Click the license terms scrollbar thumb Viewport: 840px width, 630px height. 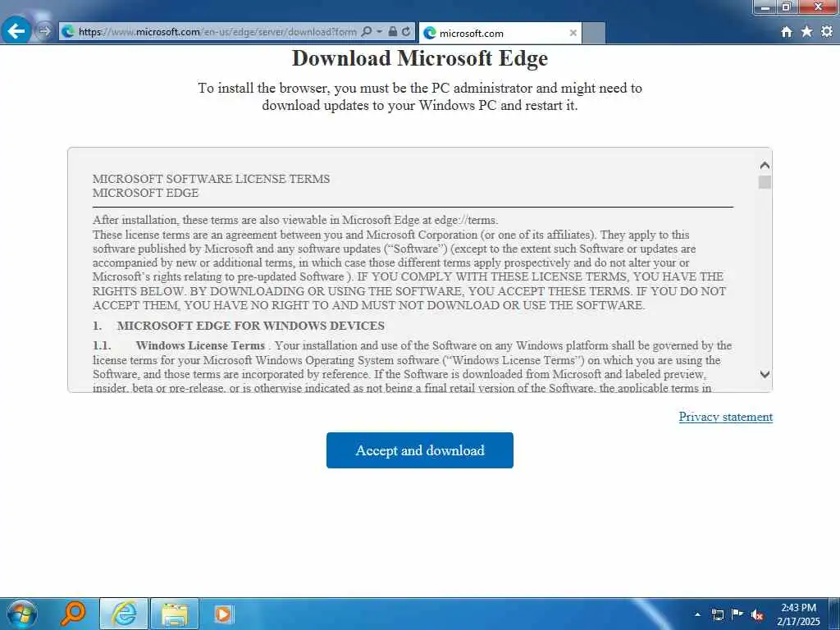(x=765, y=182)
